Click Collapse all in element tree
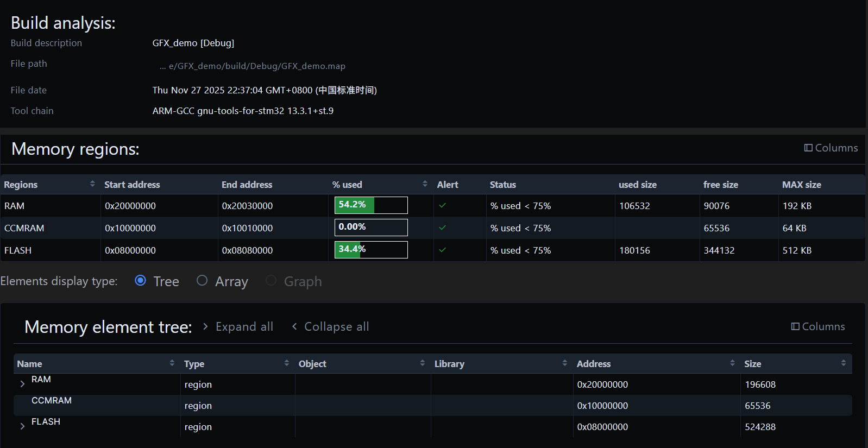This screenshot has height=448, width=868. click(330, 326)
